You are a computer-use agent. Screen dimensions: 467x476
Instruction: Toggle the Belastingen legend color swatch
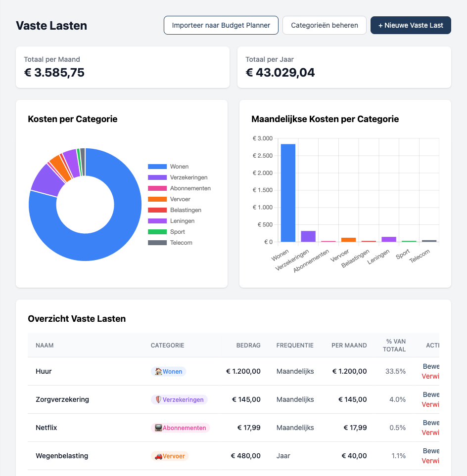pyautogui.click(x=157, y=210)
